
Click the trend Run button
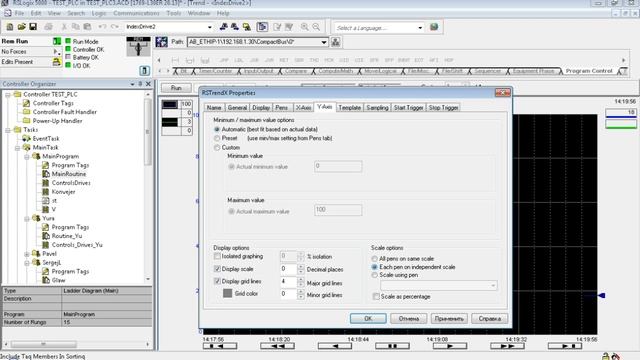(x=176, y=88)
